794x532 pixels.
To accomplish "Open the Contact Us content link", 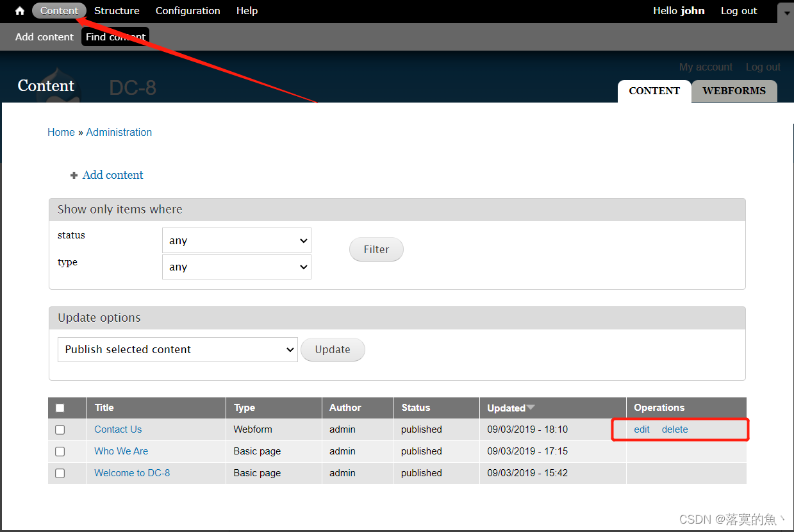I will point(118,429).
